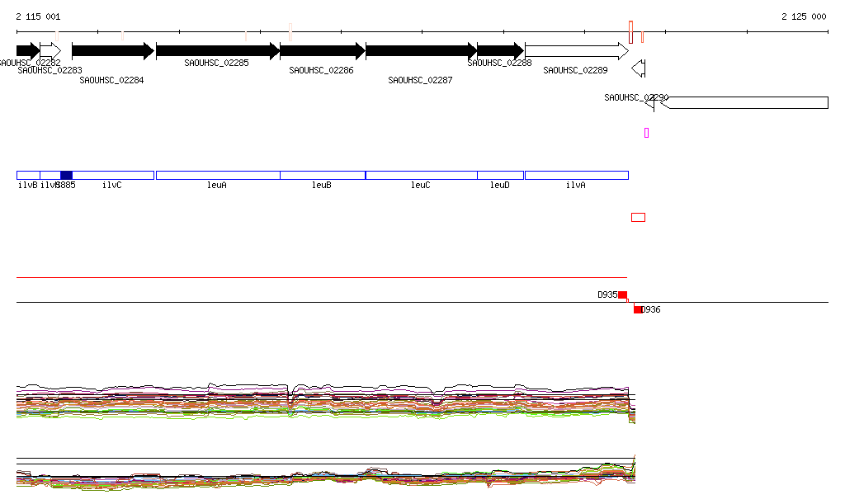Select tall dark red marker on the axis
This screenshot has height=504, width=845.
631,32
